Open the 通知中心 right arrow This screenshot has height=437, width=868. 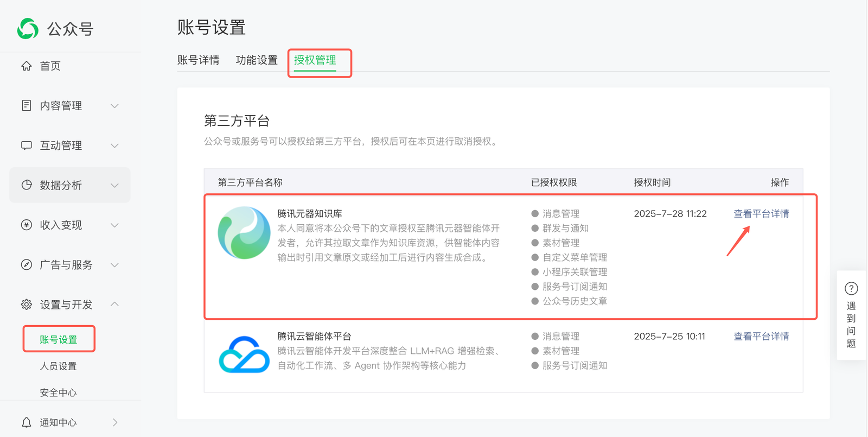coord(114,422)
